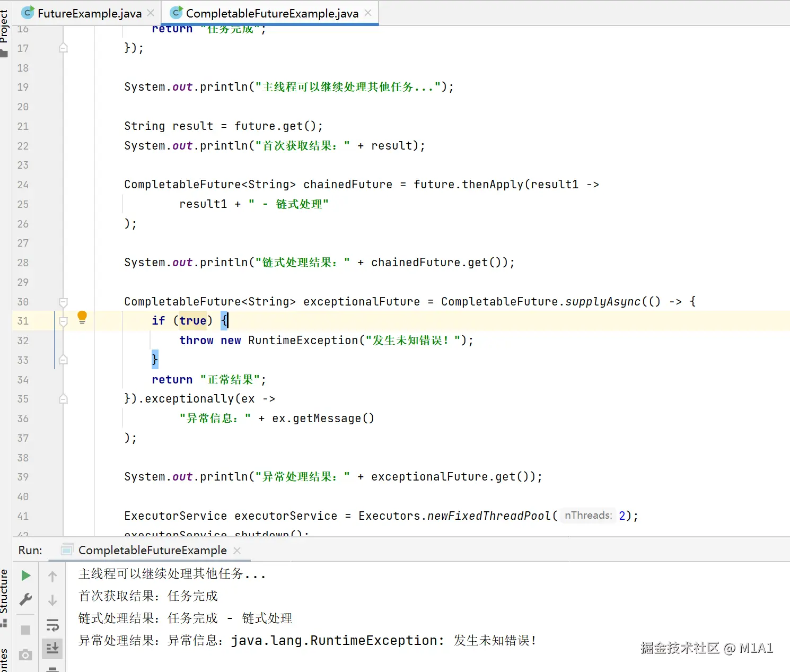Click 'newFixedThreadPool' on line 41
The image size is (790, 672).
[489, 516]
